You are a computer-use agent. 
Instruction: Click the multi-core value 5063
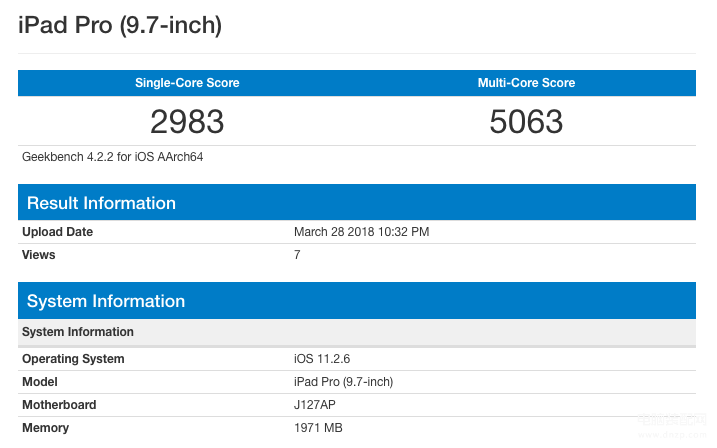tap(526, 122)
